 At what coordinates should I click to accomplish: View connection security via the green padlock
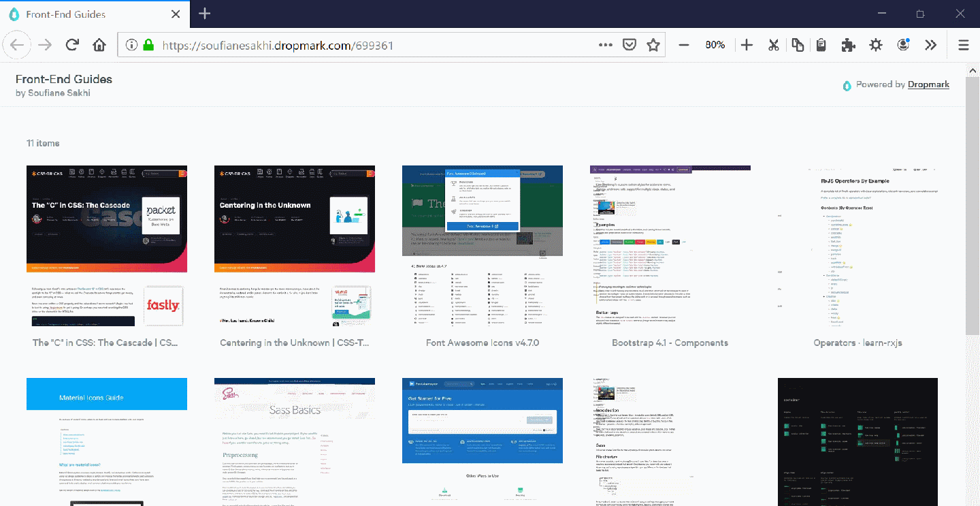point(148,45)
